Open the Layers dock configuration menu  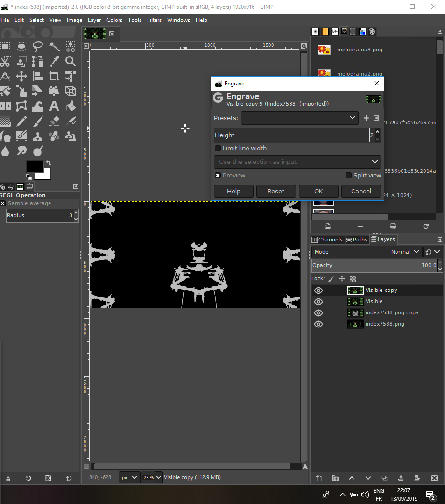point(439,240)
